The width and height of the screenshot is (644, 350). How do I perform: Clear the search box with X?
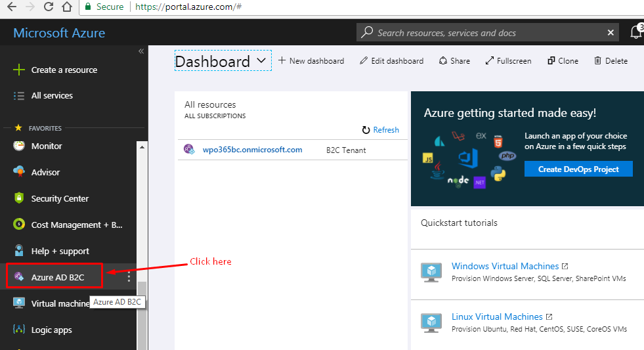[x=611, y=32]
